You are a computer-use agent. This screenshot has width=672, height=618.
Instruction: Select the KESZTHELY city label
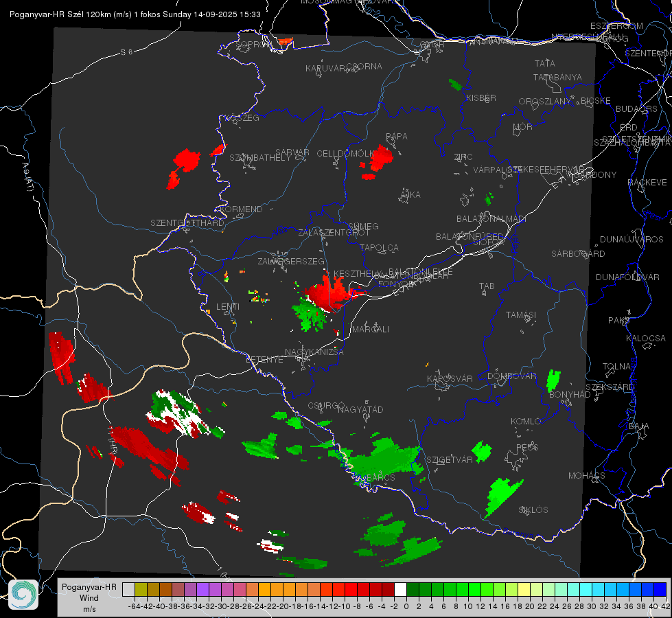click(358, 273)
